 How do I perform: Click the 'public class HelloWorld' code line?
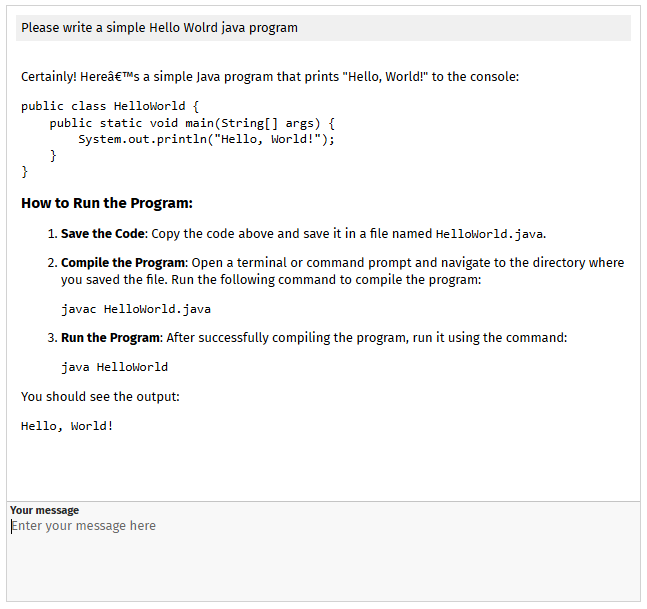110,105
